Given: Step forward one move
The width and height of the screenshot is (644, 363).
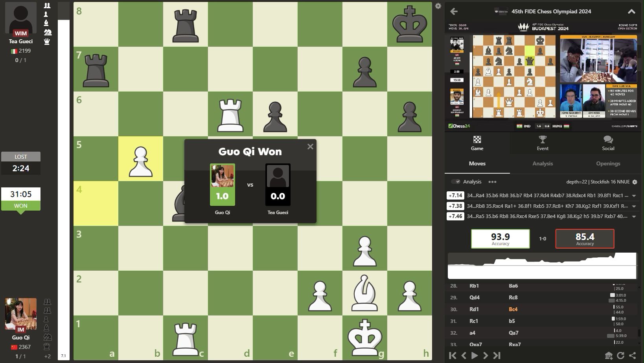Looking at the screenshot, I should 486,356.
